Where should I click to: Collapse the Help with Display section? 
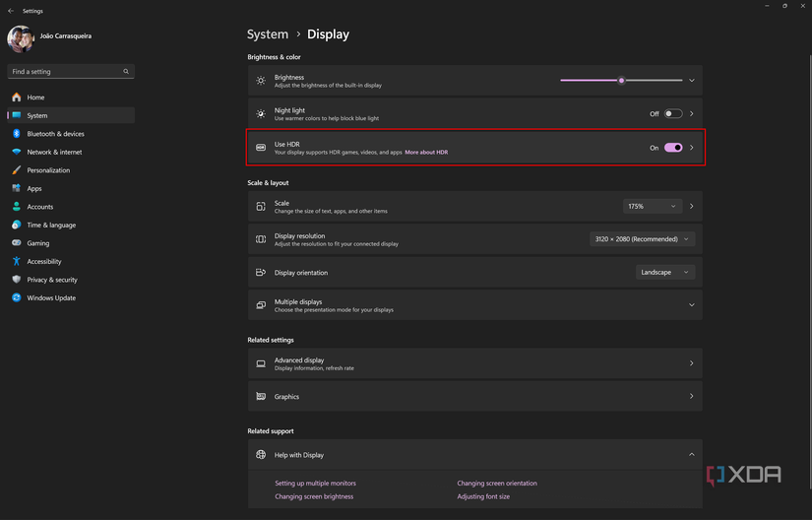(691, 454)
